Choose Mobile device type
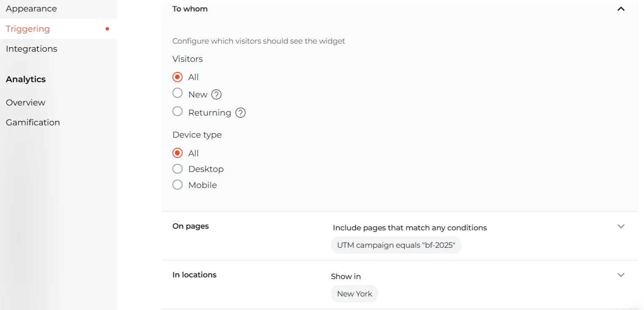This screenshot has width=644, height=310. tap(178, 185)
